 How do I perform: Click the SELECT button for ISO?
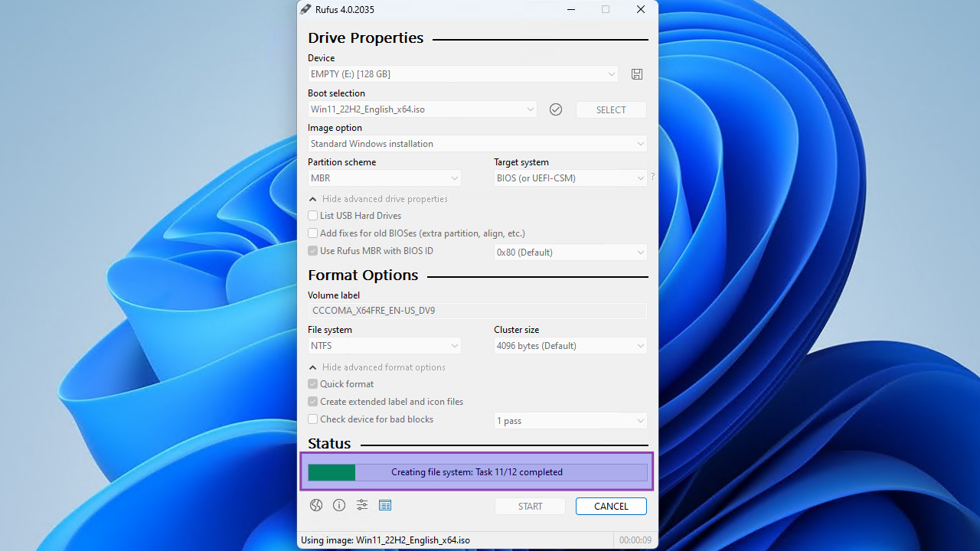click(x=611, y=110)
